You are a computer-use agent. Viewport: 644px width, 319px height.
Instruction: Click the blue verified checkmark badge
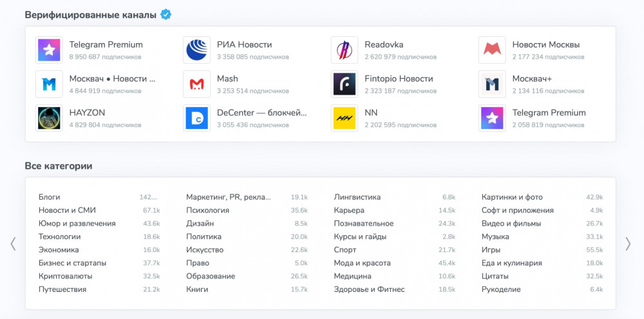[x=166, y=14]
